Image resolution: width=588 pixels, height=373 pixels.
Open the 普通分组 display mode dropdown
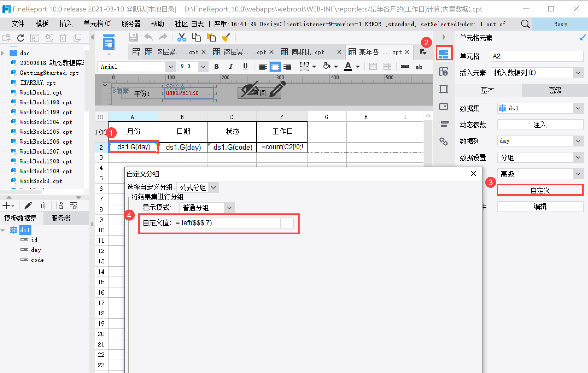pyautogui.click(x=229, y=208)
